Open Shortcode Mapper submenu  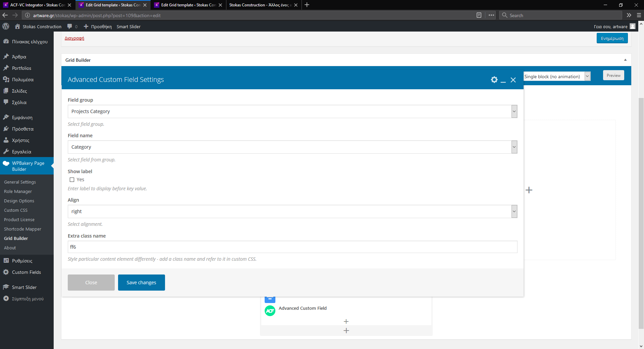click(x=22, y=229)
